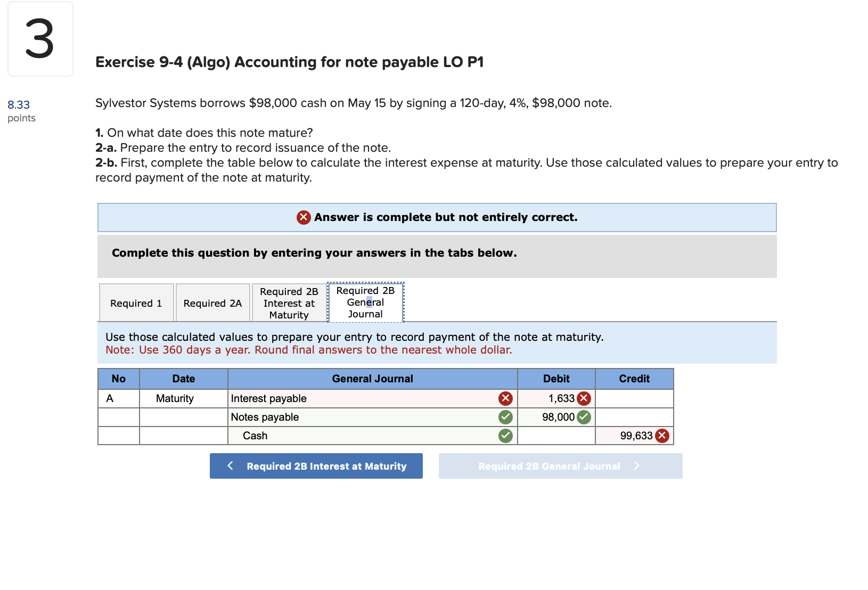868x590 pixels.
Task: Switch to the Required 2A tab
Action: [x=212, y=302]
